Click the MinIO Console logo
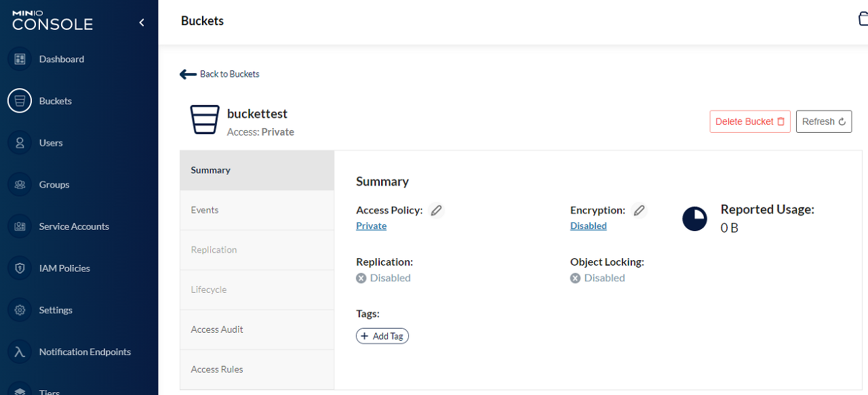Screen dimensions: 868x395 (52, 20)
